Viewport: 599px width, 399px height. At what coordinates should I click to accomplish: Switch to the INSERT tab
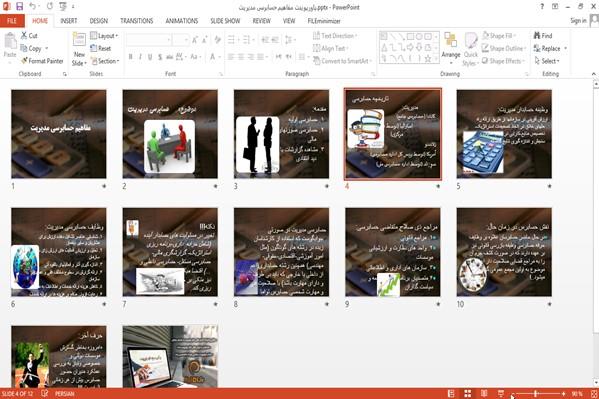pyautogui.click(x=69, y=21)
